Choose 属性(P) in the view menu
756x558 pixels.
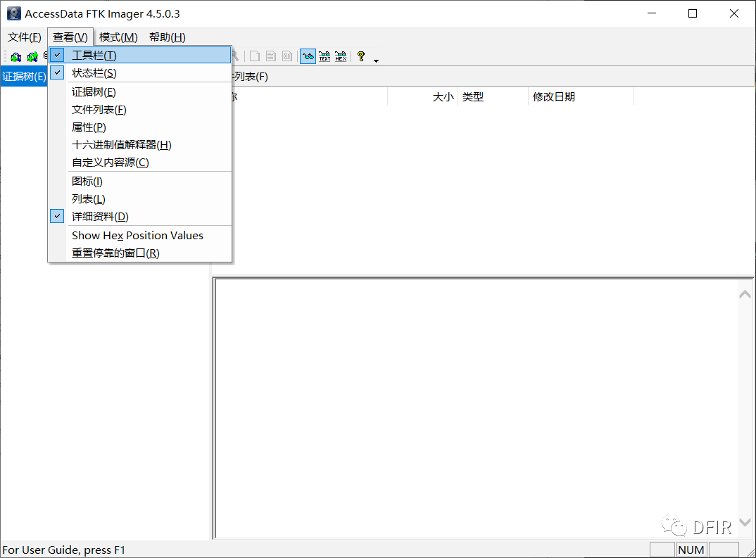(x=140, y=127)
